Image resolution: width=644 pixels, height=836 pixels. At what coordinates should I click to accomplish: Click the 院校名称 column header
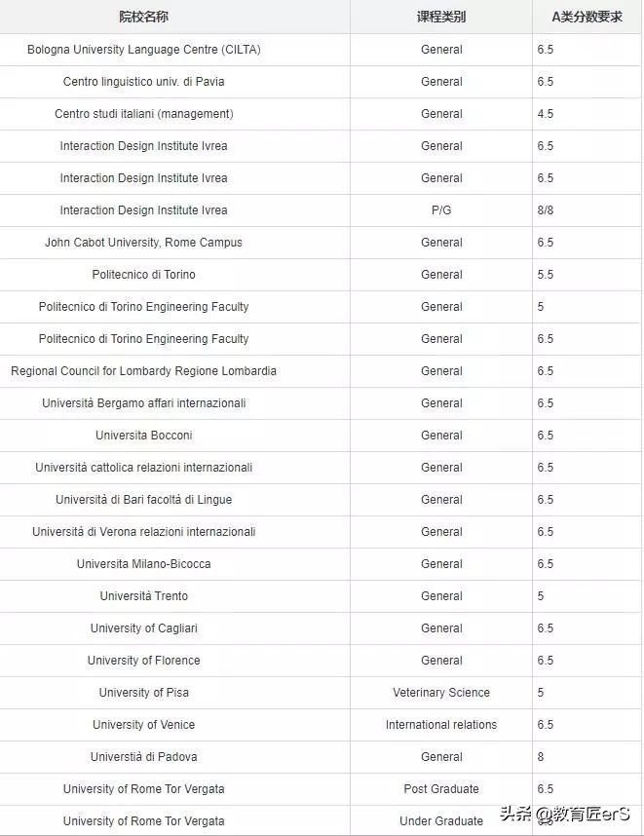(x=143, y=17)
